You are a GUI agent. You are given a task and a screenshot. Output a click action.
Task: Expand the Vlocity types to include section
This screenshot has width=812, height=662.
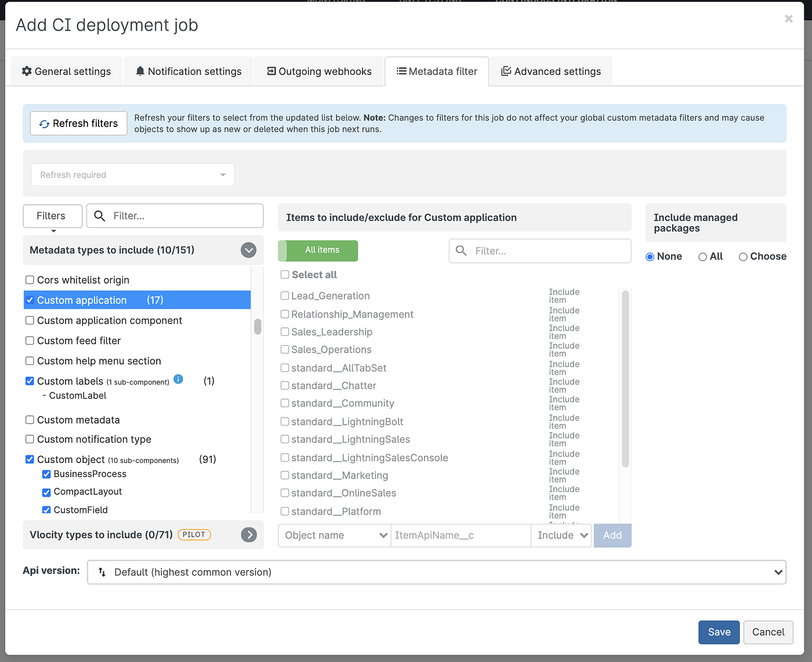249,534
